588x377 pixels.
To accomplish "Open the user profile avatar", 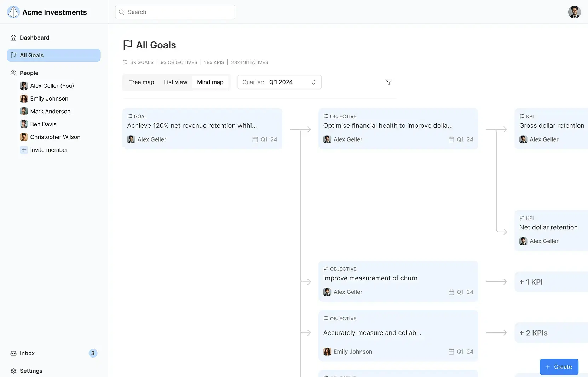I will [574, 12].
